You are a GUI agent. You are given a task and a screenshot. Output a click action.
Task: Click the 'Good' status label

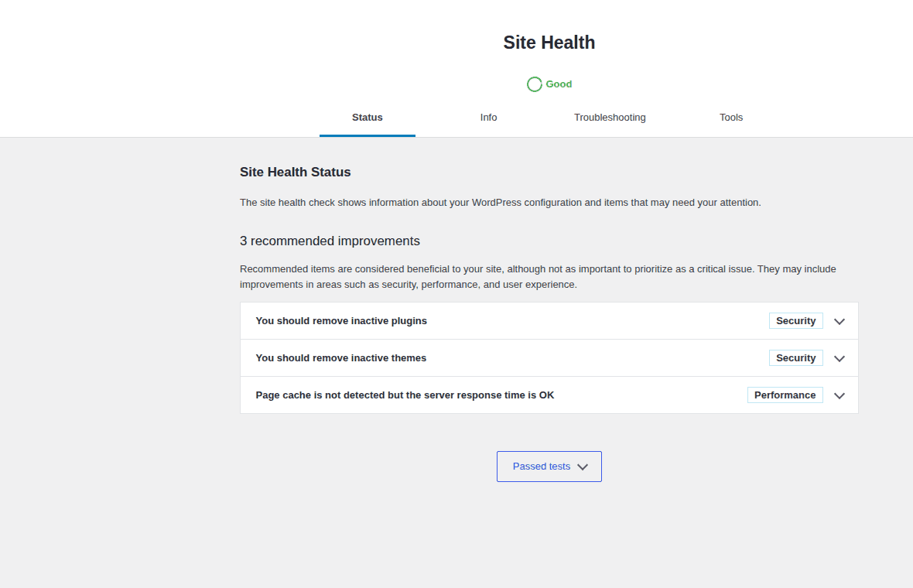click(559, 84)
